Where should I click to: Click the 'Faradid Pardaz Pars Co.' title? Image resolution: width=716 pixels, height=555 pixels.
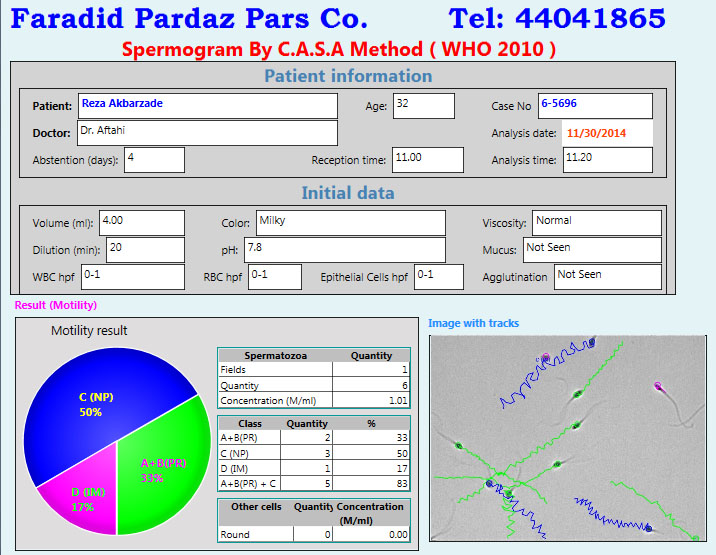coord(189,19)
